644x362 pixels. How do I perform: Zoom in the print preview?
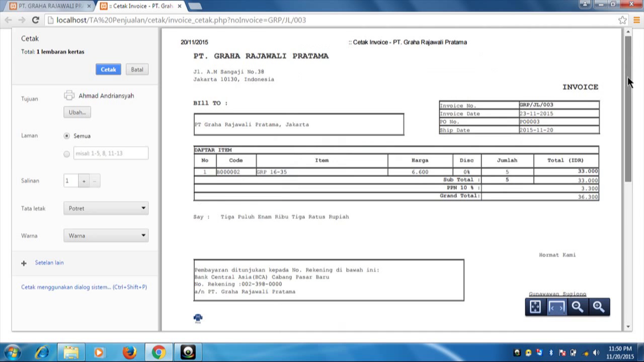point(599,307)
